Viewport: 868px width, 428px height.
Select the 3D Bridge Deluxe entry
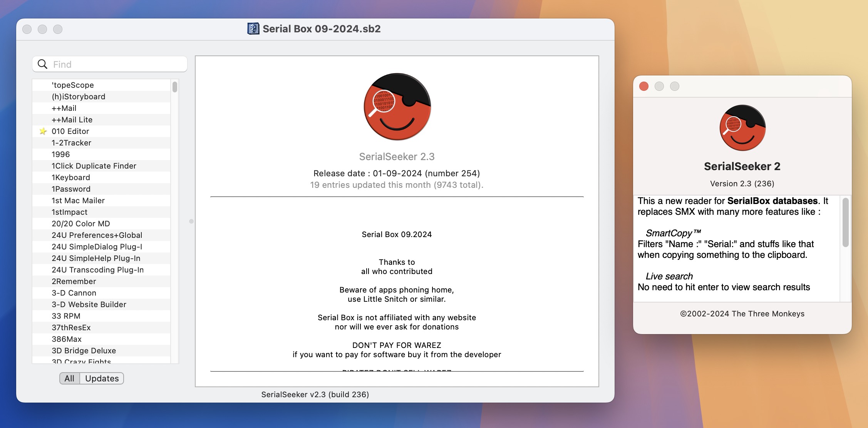tap(102, 351)
